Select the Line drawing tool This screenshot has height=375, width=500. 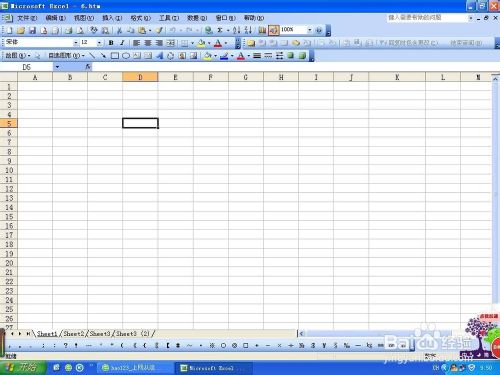92,56
